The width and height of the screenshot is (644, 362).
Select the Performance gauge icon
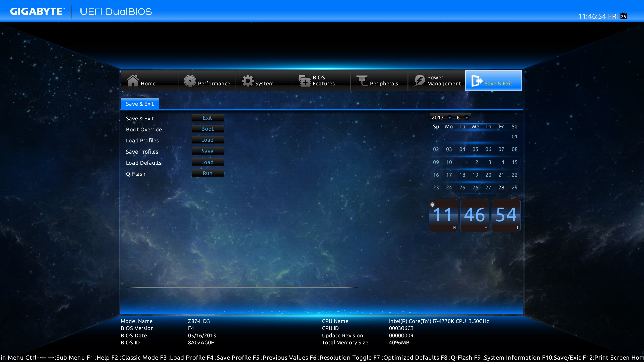point(190,80)
